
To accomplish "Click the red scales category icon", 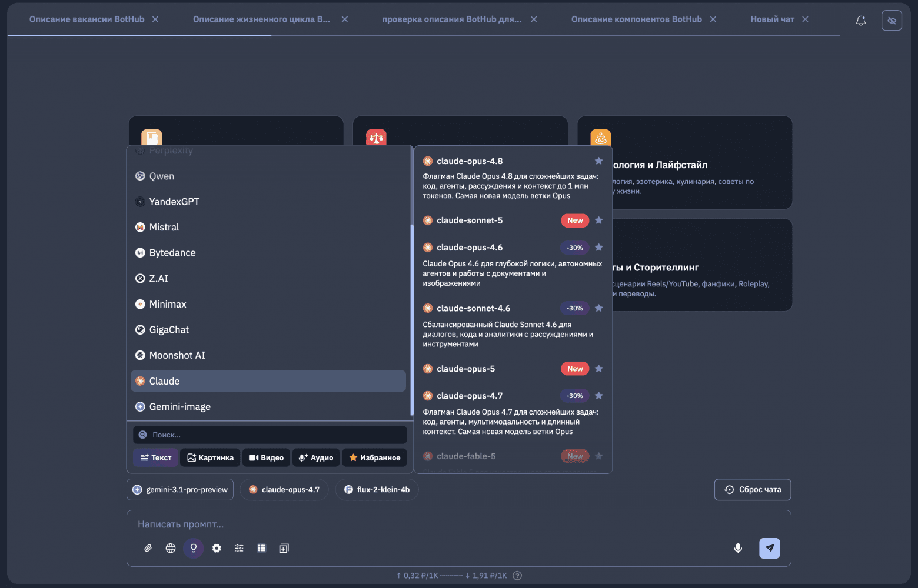I will tap(376, 138).
